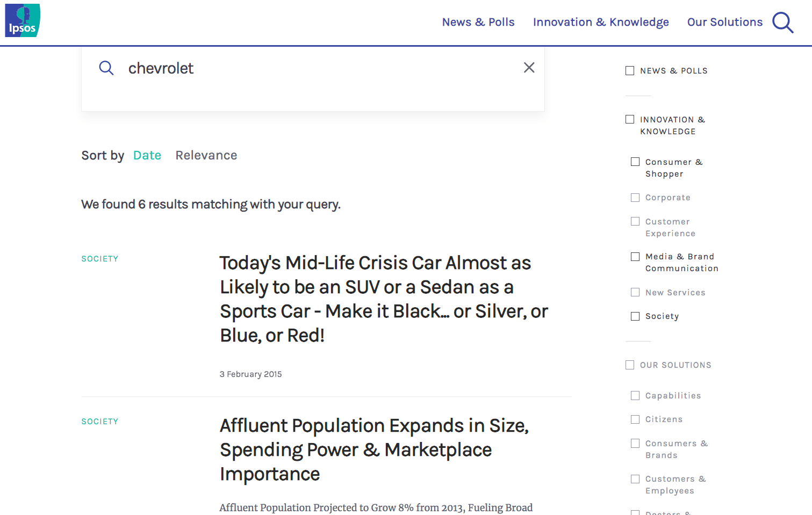
Task: Check the Citizens filter
Action: click(x=635, y=419)
